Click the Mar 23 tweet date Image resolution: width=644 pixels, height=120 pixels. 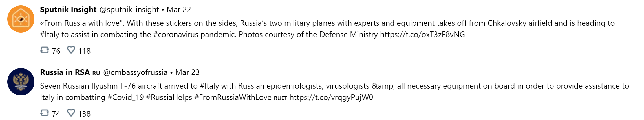tap(187, 72)
